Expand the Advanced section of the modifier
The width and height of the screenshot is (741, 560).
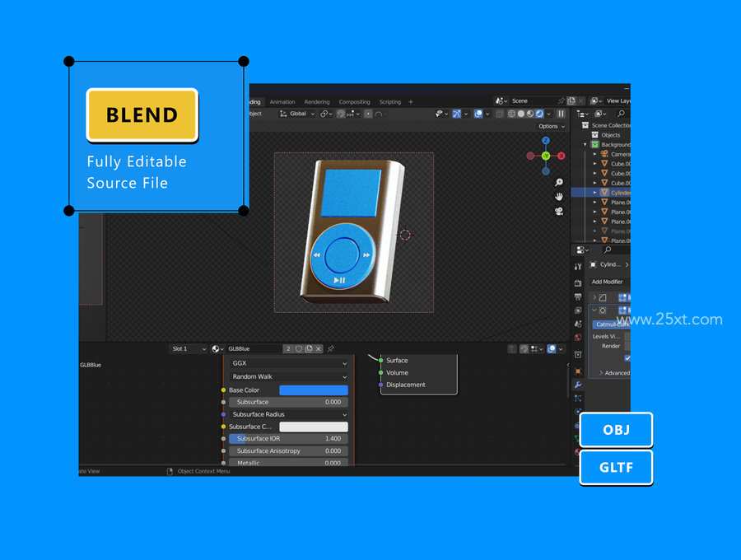[x=614, y=373]
